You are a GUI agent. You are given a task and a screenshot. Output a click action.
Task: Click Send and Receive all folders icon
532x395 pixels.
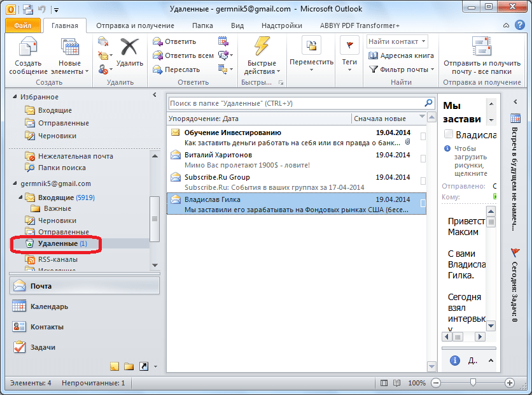(481, 48)
